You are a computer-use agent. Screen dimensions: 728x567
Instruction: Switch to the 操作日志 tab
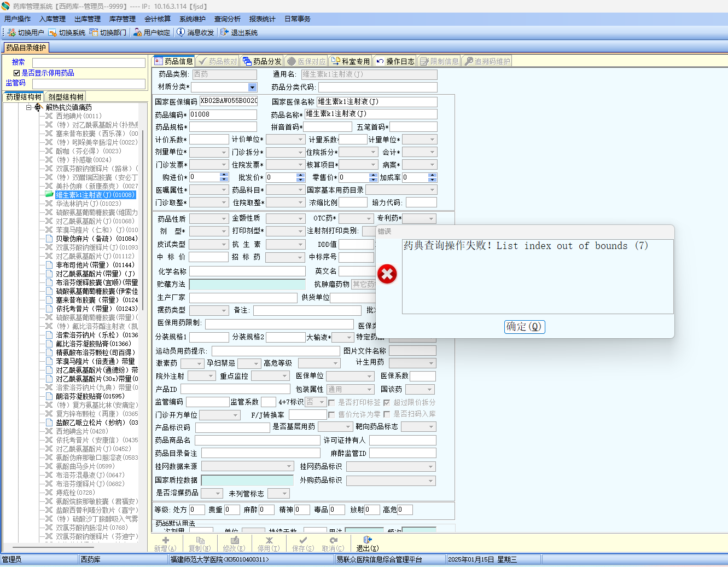coord(395,61)
